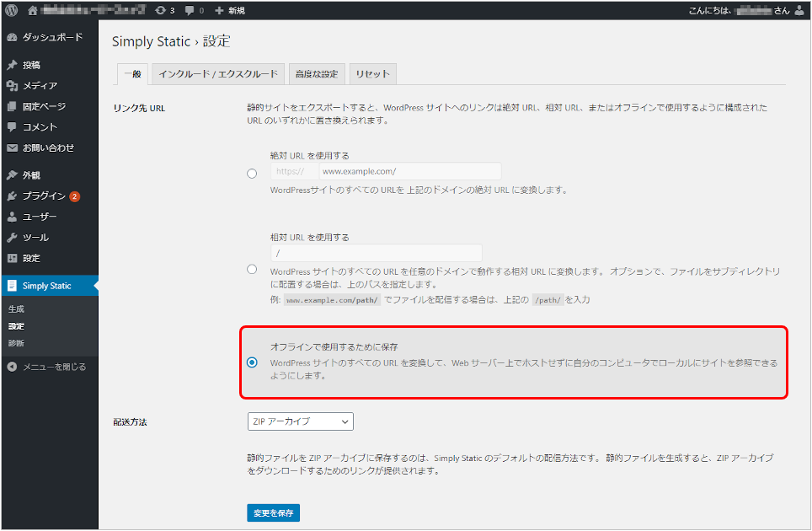Screen dimensions: 812x531
Task: Click the 投稿 pushpin icon
Action: 12,65
